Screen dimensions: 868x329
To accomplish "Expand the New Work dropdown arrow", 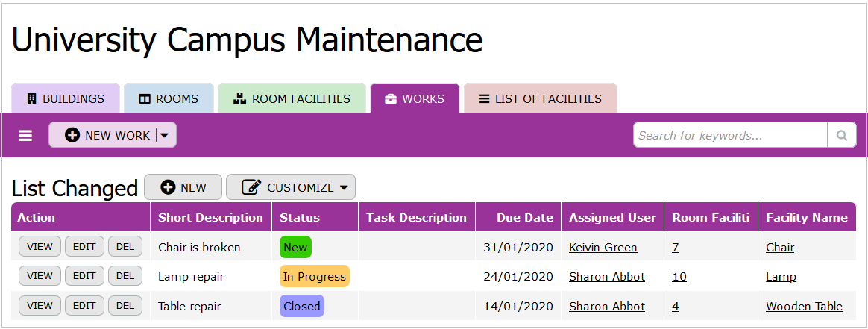I will pos(165,135).
